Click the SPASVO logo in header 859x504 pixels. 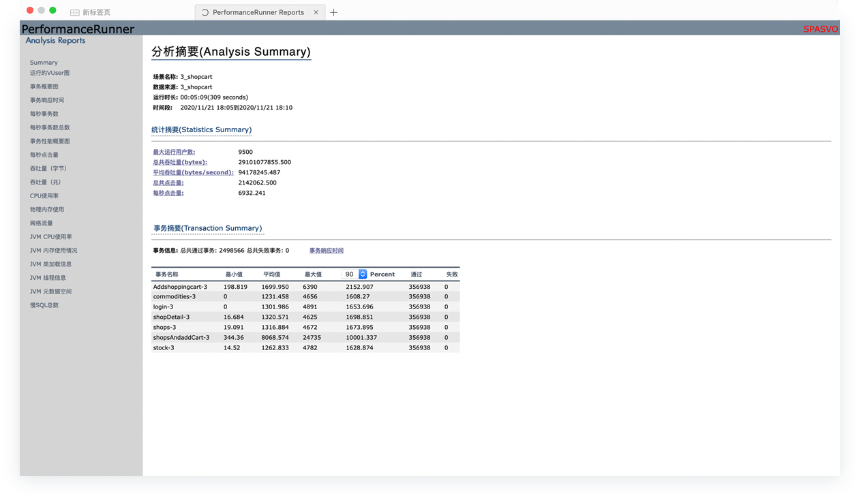[x=820, y=29]
